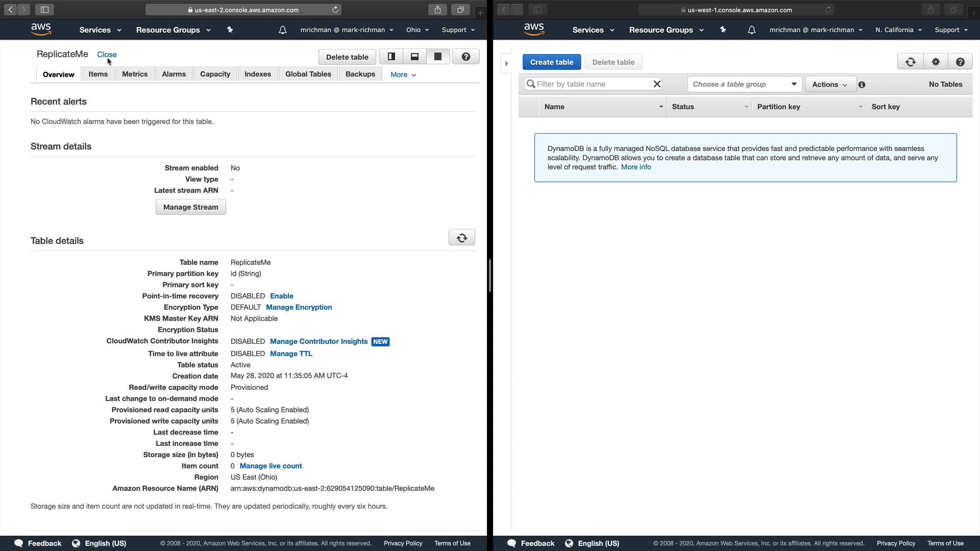The width and height of the screenshot is (980, 551).
Task: Expand the More tabs dropdown
Action: 403,74
